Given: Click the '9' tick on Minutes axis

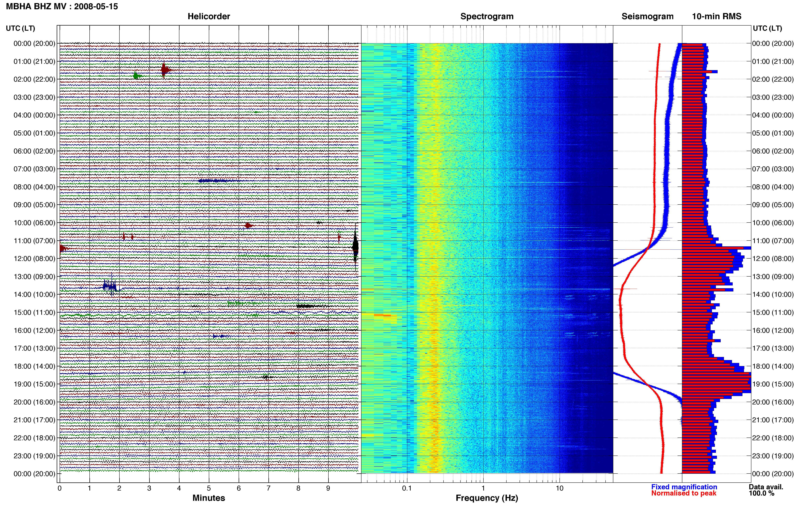Looking at the screenshot, I should 328,488.
